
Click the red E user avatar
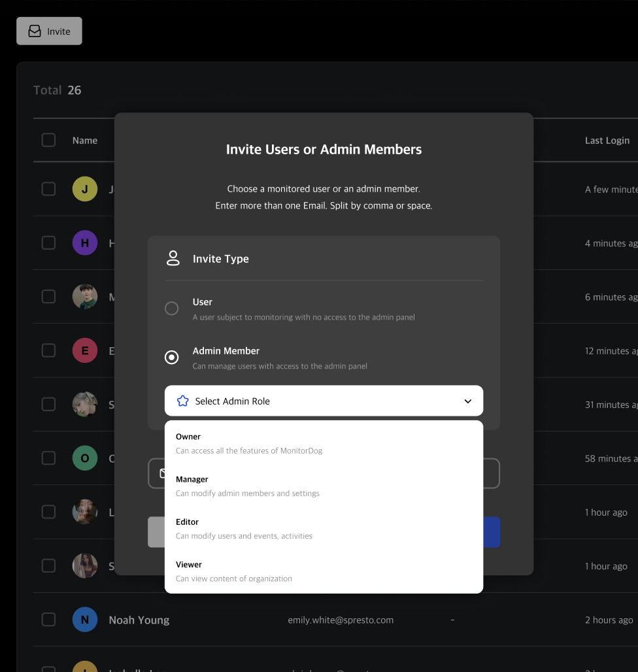(85, 350)
